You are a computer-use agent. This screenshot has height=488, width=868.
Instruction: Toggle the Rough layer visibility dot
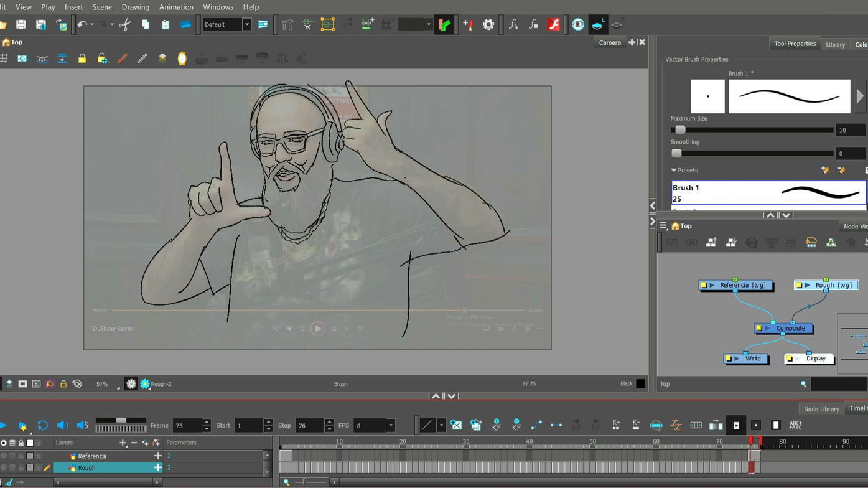click(4, 467)
